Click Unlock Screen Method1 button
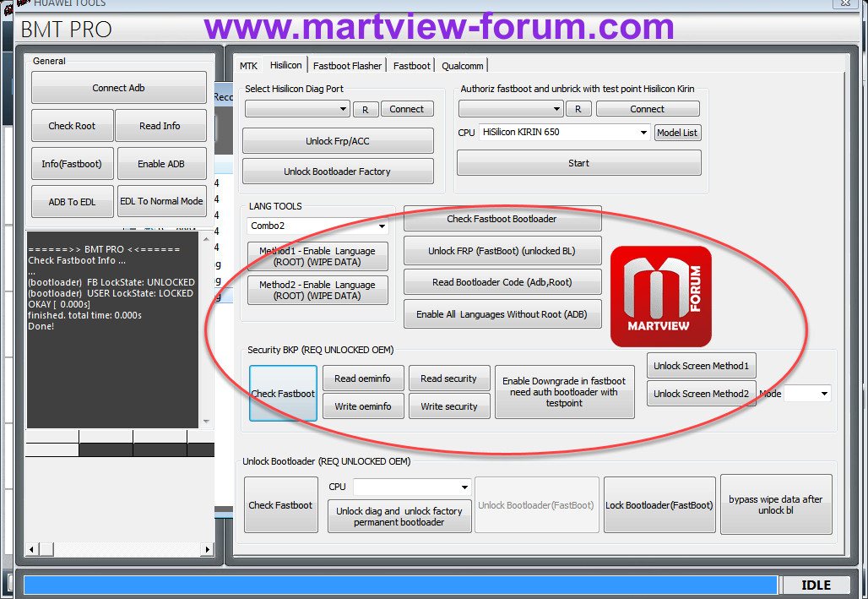 701,366
